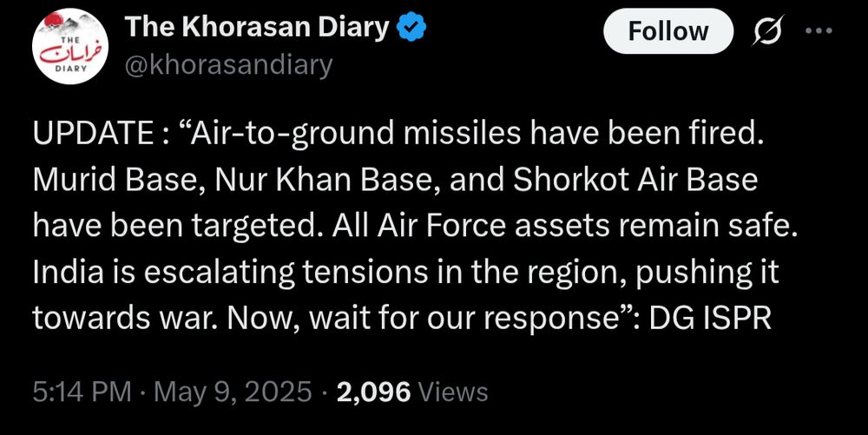The width and height of the screenshot is (868, 435).
Task: Visit the @khorasandiary handle link
Action: (228, 65)
